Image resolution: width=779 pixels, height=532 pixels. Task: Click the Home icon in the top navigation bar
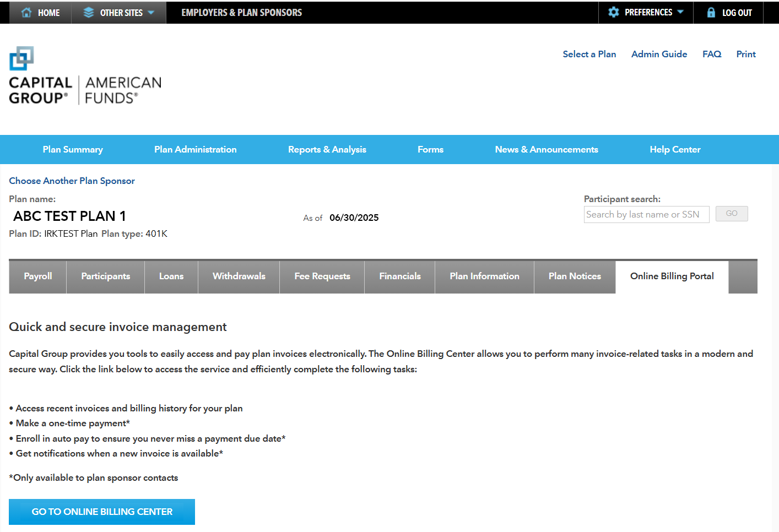click(x=26, y=12)
